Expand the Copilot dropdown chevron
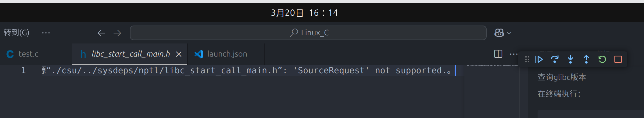 (509, 33)
